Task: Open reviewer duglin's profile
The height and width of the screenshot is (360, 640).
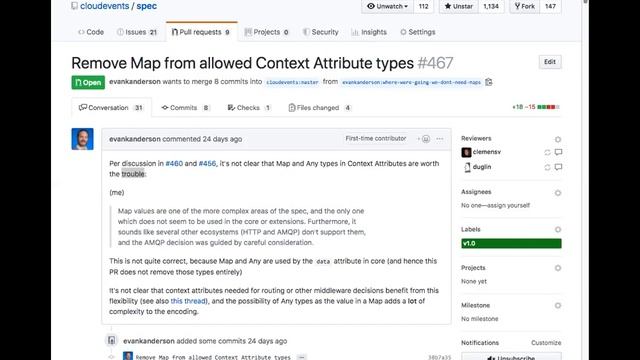Action: pyautogui.click(x=482, y=167)
